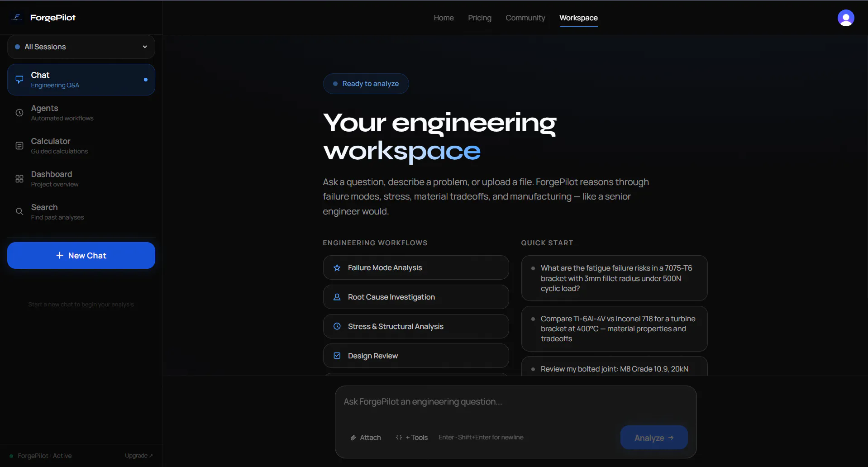This screenshot has width=868, height=467.
Task: Click the Analyze button
Action: tap(654, 437)
